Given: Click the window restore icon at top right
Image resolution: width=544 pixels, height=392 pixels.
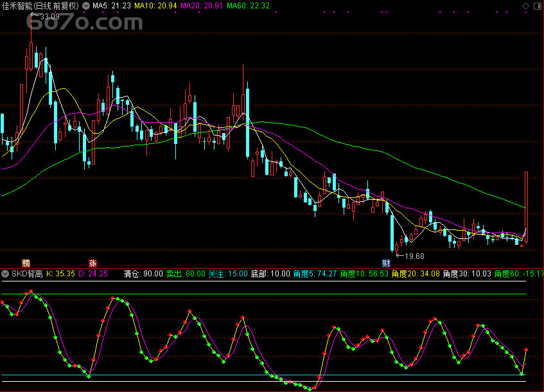Looking at the screenshot, I should point(537,6).
